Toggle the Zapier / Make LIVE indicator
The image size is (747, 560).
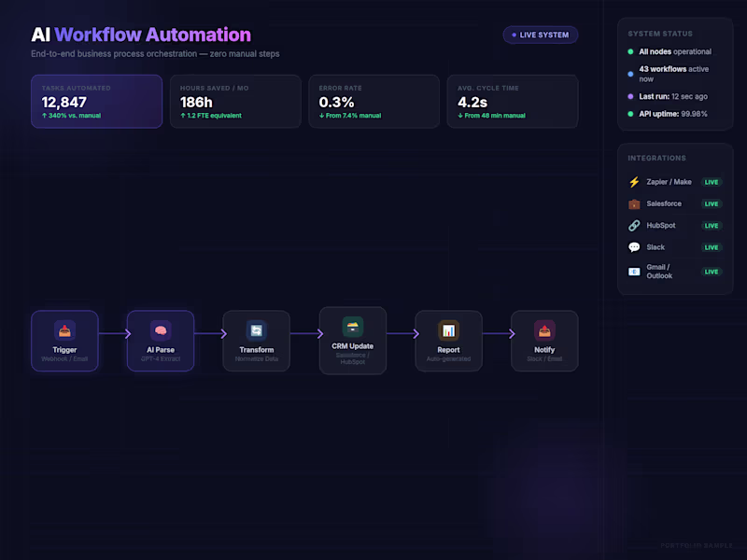712,182
